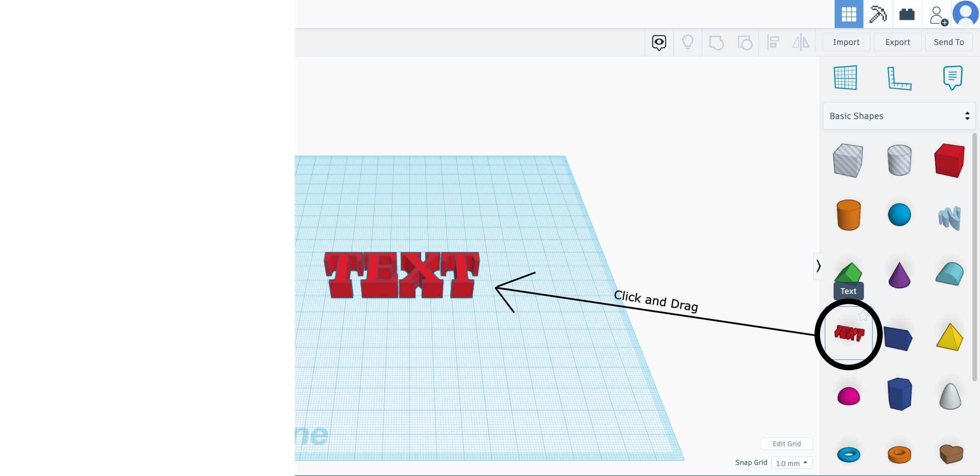
Task: Toggle hide with the eye icon
Action: [659, 42]
